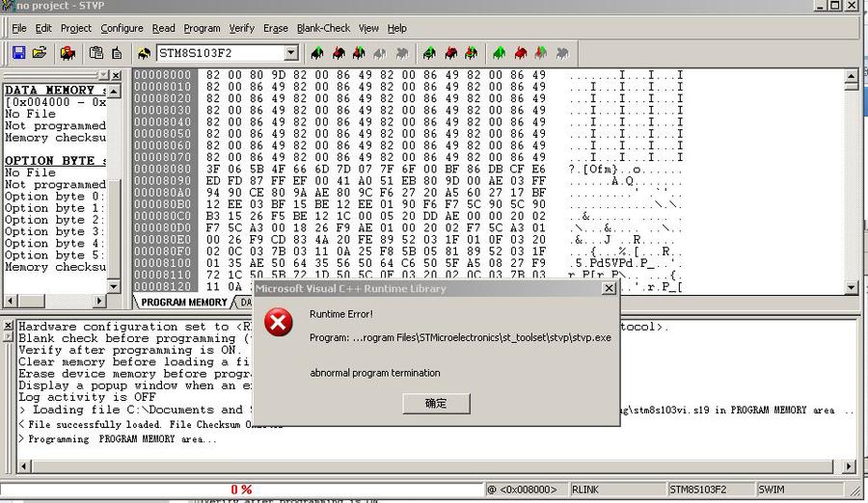Viewport: 868px width, 503px height.
Task: Click the red error icon in the dialog
Action: click(x=279, y=323)
